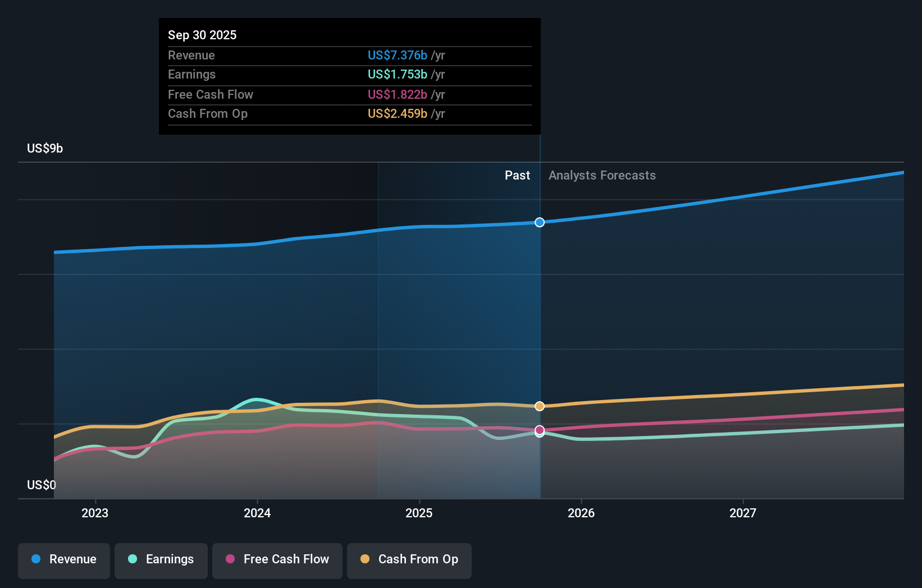Collapse the Analysts Forecasts section
The image size is (922, 588).
click(x=602, y=175)
